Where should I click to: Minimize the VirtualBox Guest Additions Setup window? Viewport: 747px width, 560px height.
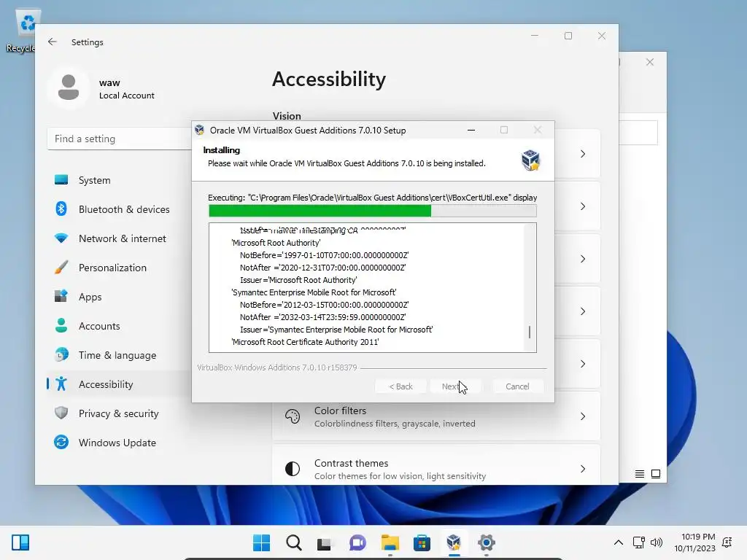471,130
